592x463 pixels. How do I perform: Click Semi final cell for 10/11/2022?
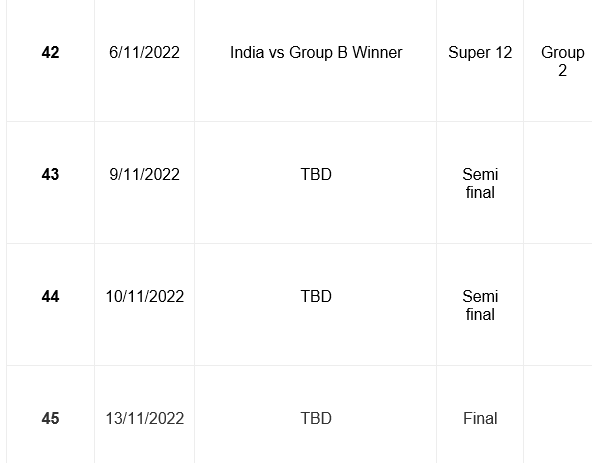click(x=480, y=305)
